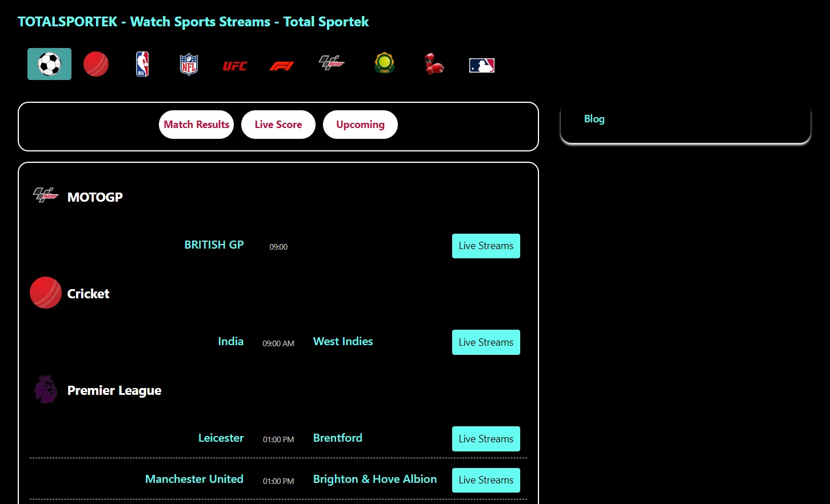830x504 pixels.
Task: Select the India team name
Action: [231, 341]
